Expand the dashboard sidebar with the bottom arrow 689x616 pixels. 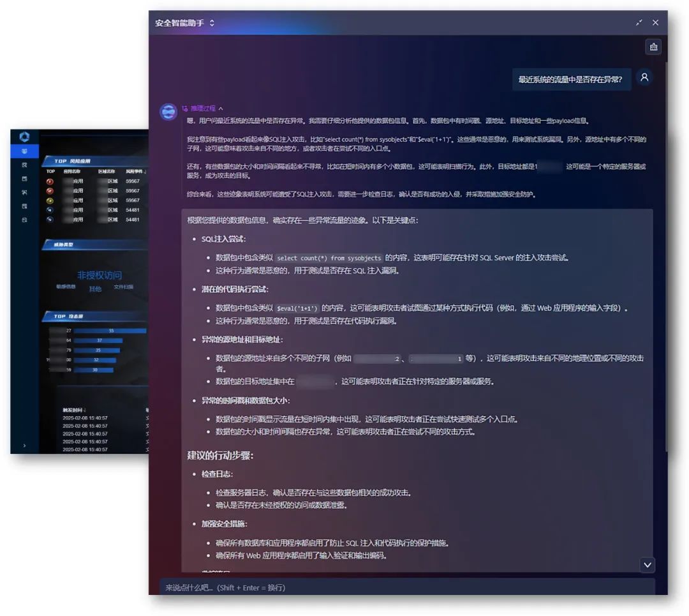(x=24, y=446)
